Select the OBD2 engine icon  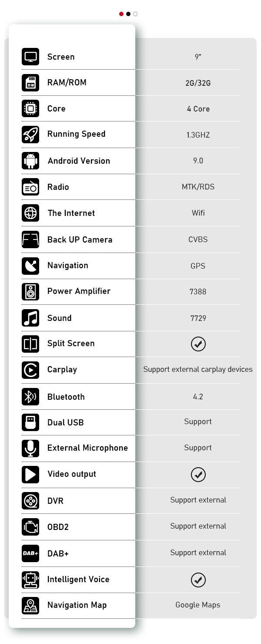(x=30, y=527)
